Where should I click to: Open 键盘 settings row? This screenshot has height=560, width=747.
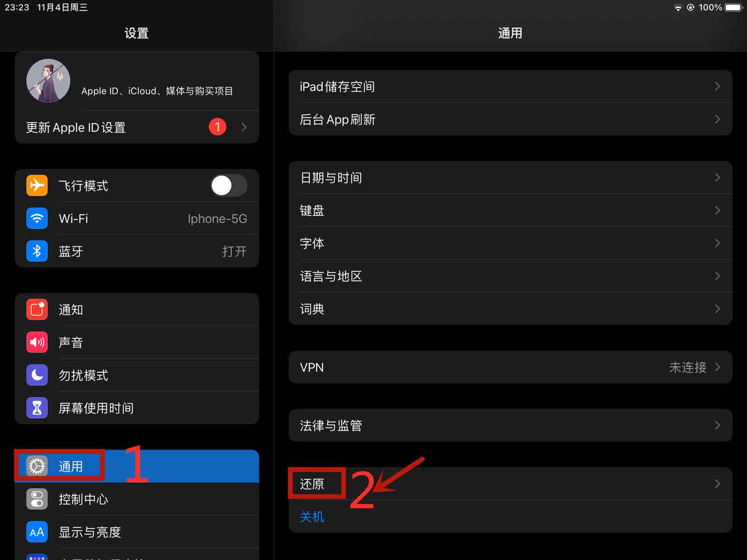(510, 211)
